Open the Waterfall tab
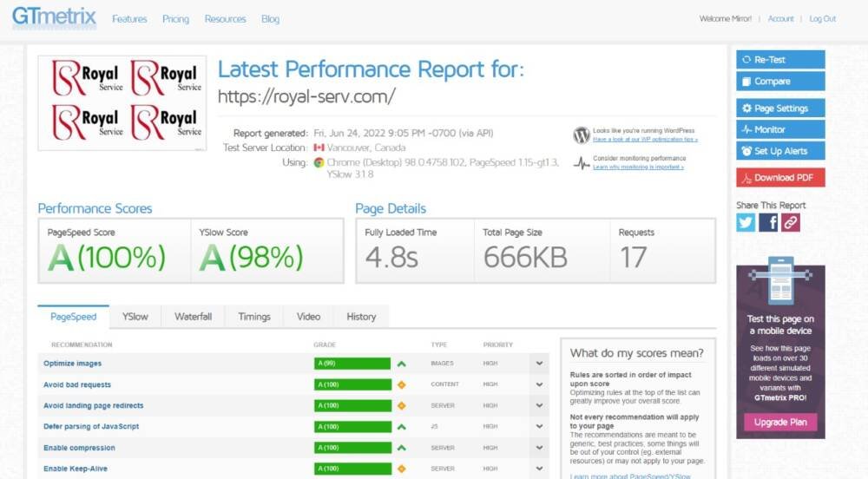The image size is (868, 479). pyautogui.click(x=193, y=317)
